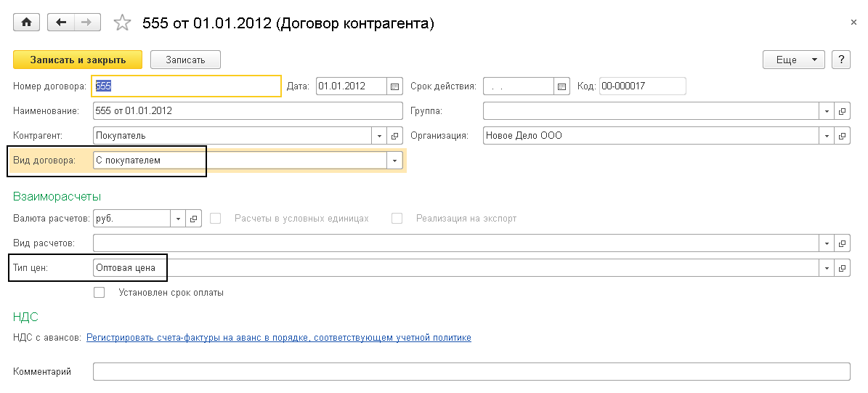Viewport: 868px width, 393px height.
Task: Open the Тип цен record via its open icon
Action: tap(843, 268)
